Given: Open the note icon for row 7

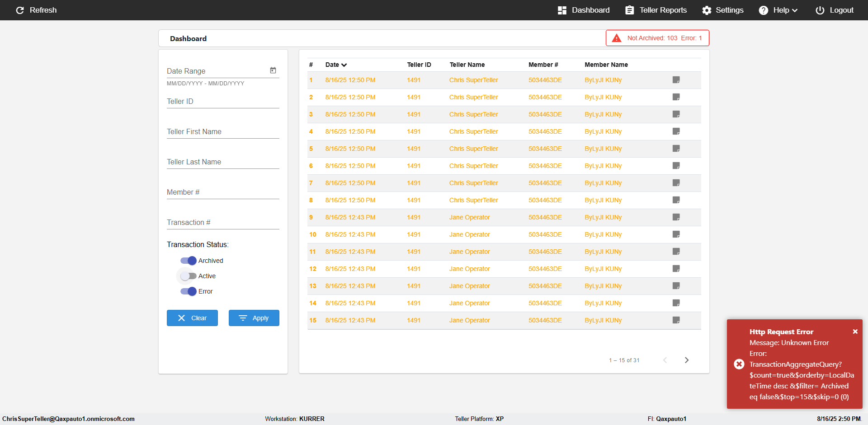Looking at the screenshot, I should click(676, 183).
